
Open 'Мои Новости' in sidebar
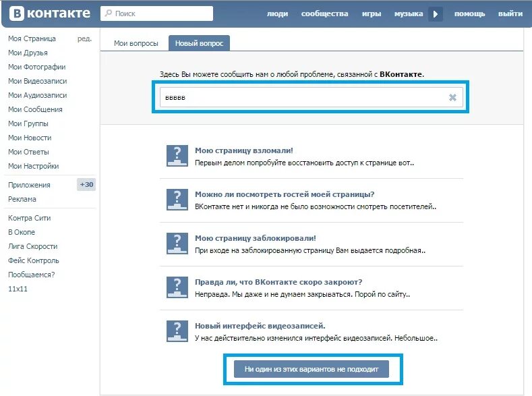(x=30, y=138)
